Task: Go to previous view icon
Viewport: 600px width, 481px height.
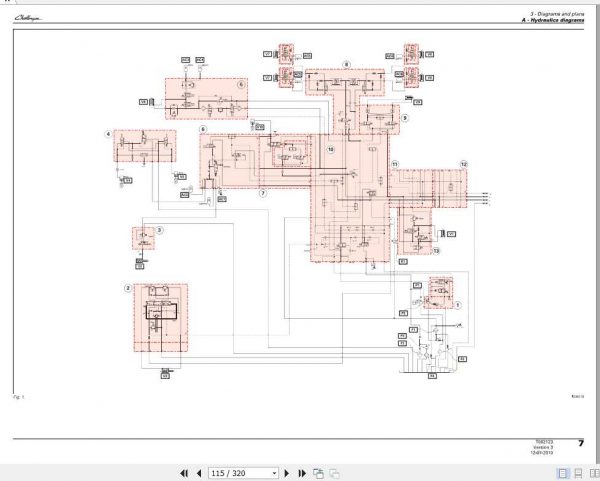Action: coord(318,473)
